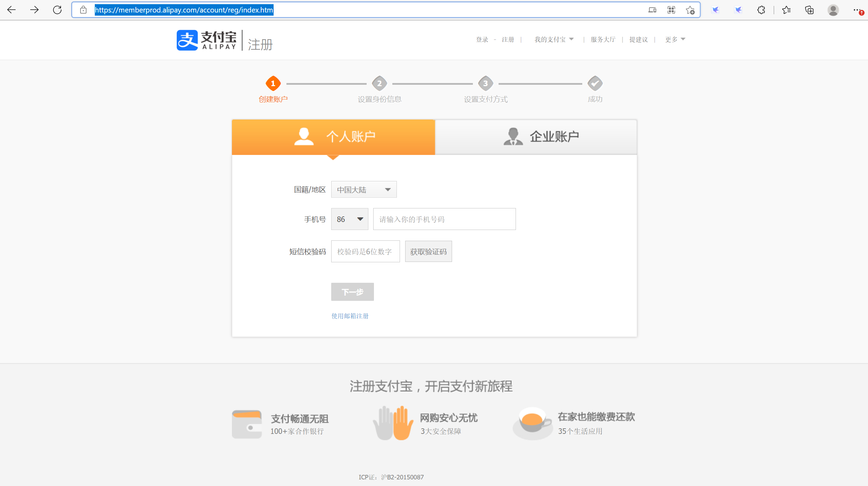
Task: Click the Alipay logo
Action: [207, 40]
